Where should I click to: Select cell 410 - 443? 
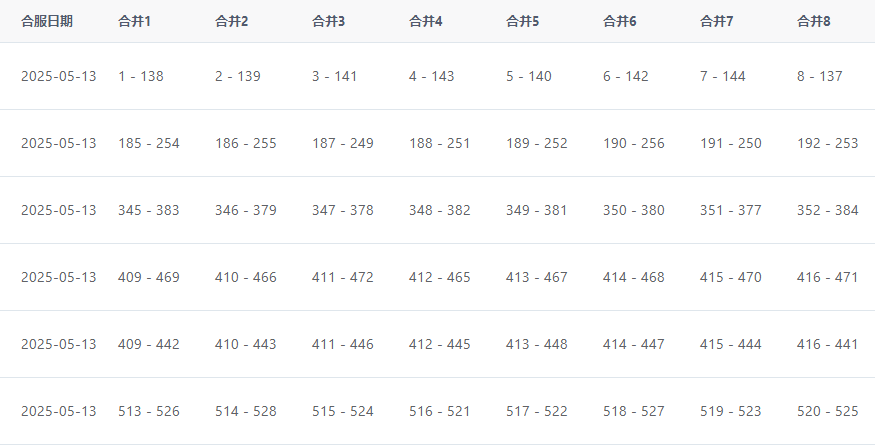[x=246, y=344]
